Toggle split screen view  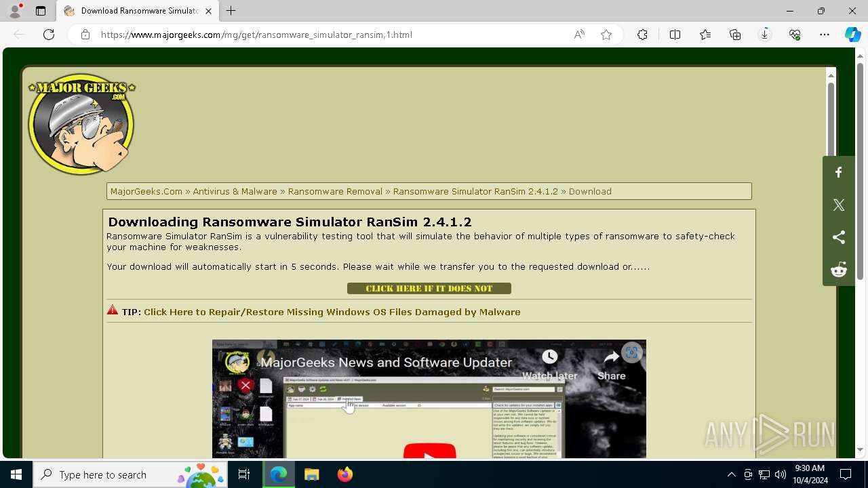point(675,35)
